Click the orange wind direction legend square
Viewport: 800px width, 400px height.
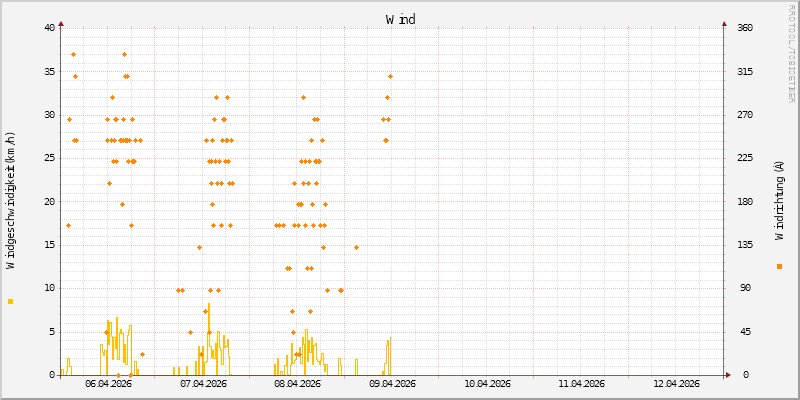click(779, 266)
